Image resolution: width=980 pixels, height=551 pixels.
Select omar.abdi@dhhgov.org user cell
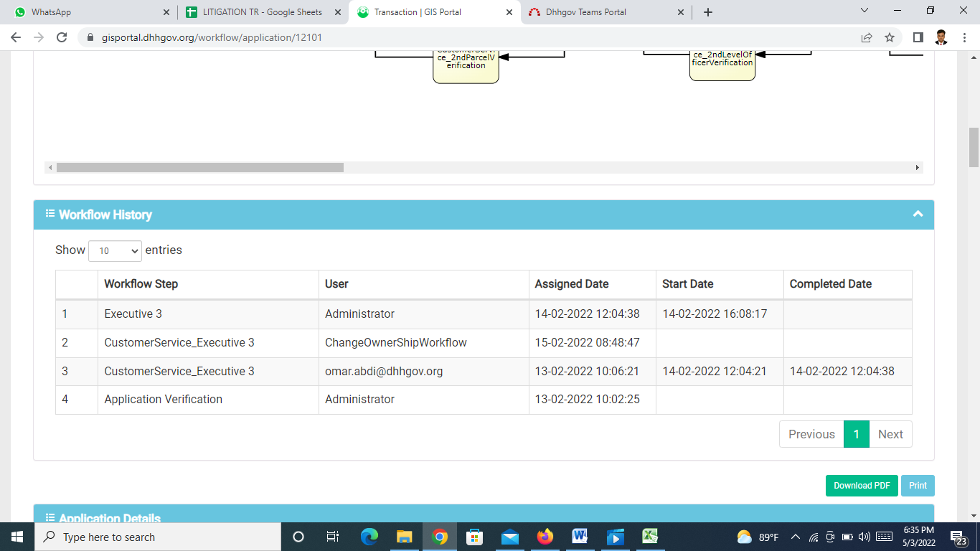pos(424,372)
